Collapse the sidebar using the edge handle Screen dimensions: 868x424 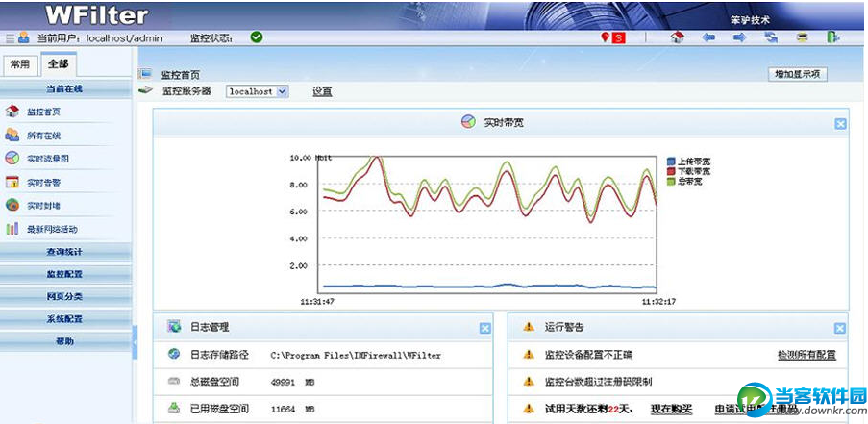[136, 342]
